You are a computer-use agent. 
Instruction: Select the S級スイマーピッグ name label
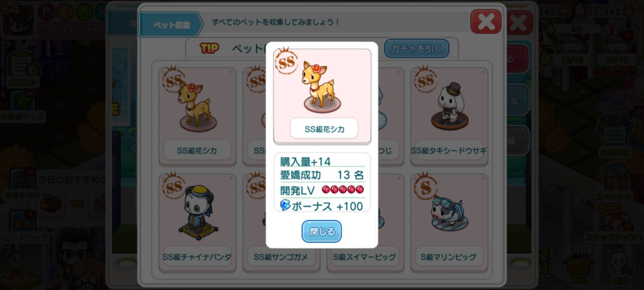[364, 257]
